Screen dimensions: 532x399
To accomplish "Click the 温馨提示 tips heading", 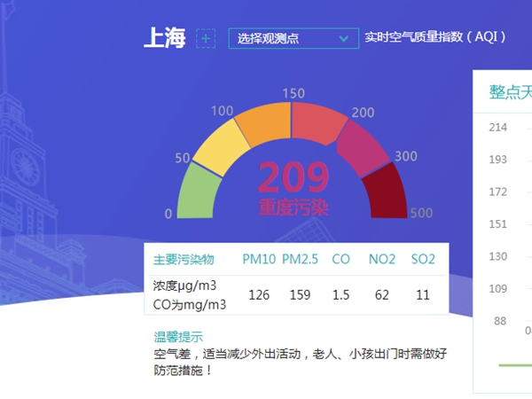I will [x=178, y=336].
